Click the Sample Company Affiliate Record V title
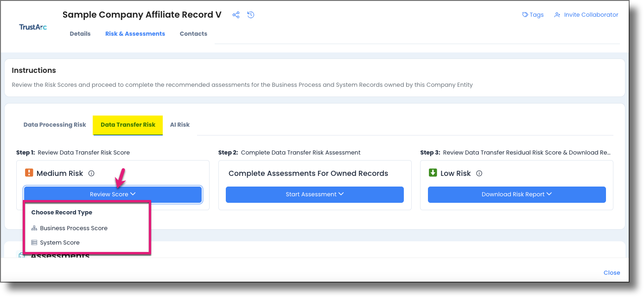The width and height of the screenshot is (644, 297). 142,15
